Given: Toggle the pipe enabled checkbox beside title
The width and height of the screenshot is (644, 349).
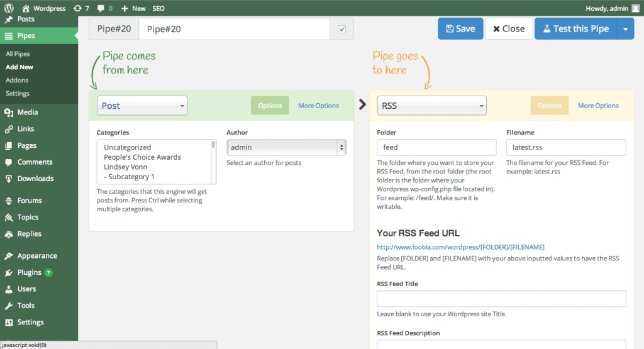Looking at the screenshot, I should tap(342, 29).
